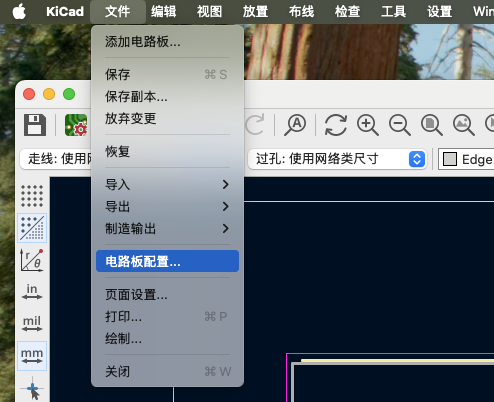
Task: Switch units to mils
Action: [x=32, y=324]
